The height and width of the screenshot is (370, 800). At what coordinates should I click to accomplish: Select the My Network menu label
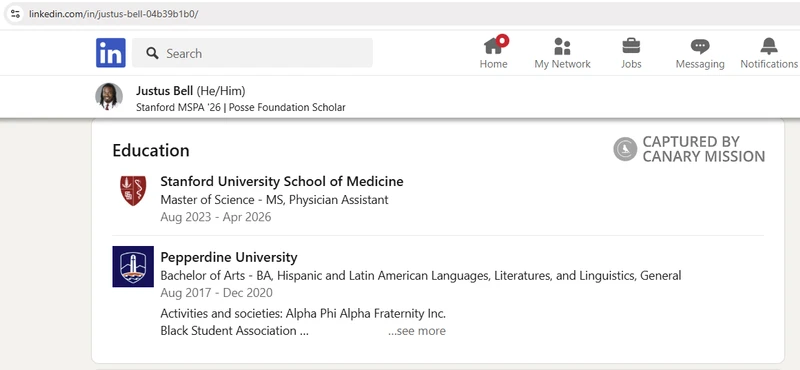[562, 64]
